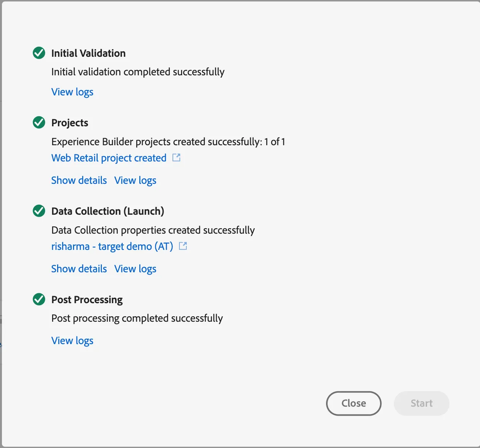Click the green checkmark next to Projects
This screenshot has width=480, height=448.
39,122
